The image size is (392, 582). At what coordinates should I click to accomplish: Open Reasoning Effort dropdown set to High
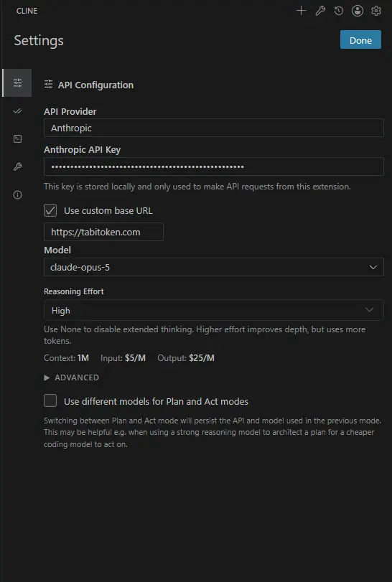tap(214, 310)
